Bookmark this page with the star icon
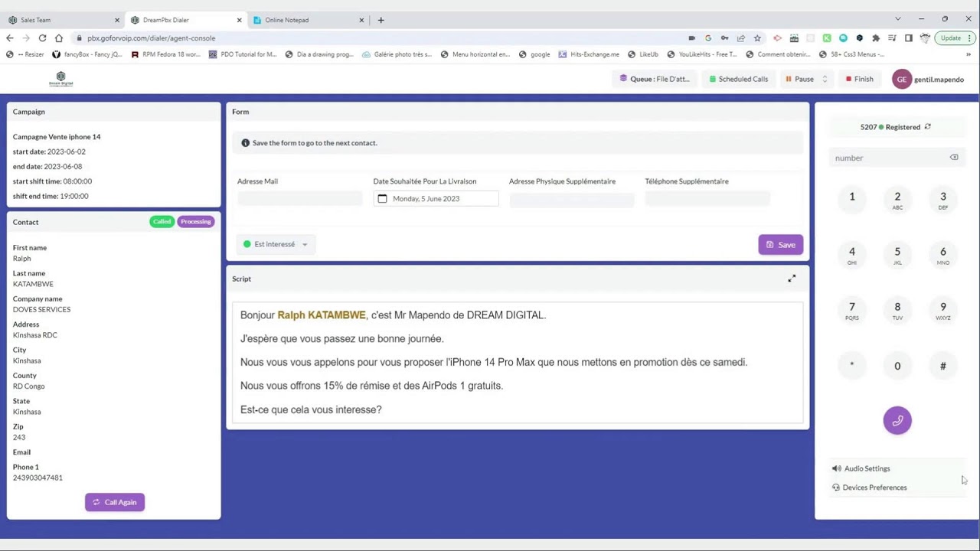 757,37
